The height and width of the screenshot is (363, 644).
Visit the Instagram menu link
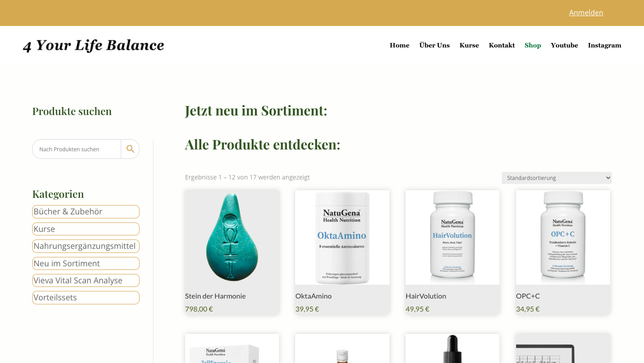(604, 45)
